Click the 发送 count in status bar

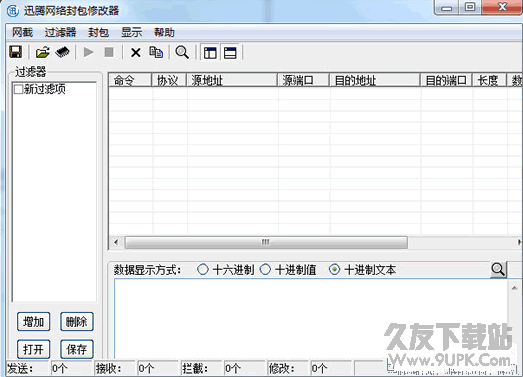[71, 368]
